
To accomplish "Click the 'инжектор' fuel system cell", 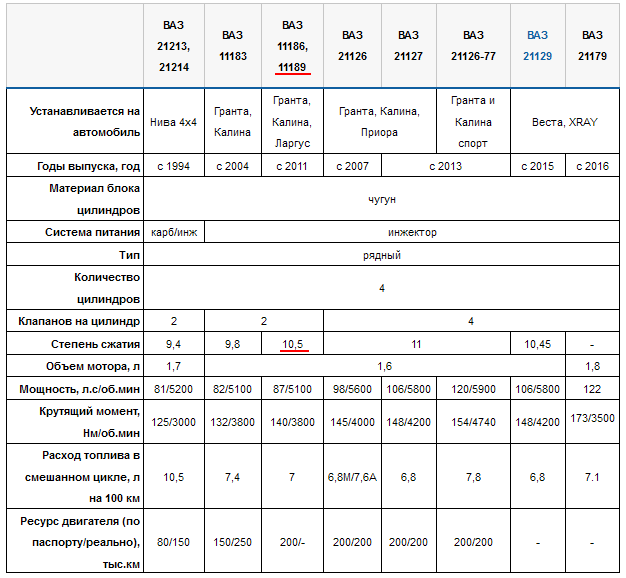I will coord(412,232).
